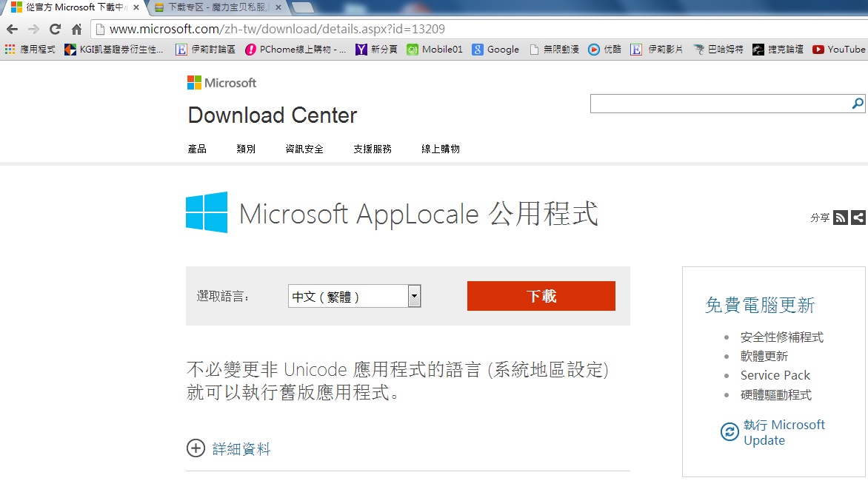
Task: Close the Microsoft download tab
Action: point(136,7)
